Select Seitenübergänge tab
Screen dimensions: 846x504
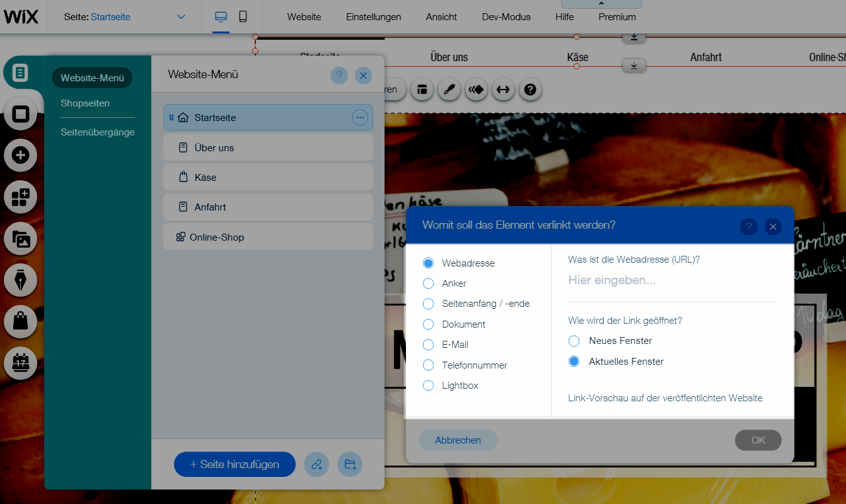[x=98, y=132]
